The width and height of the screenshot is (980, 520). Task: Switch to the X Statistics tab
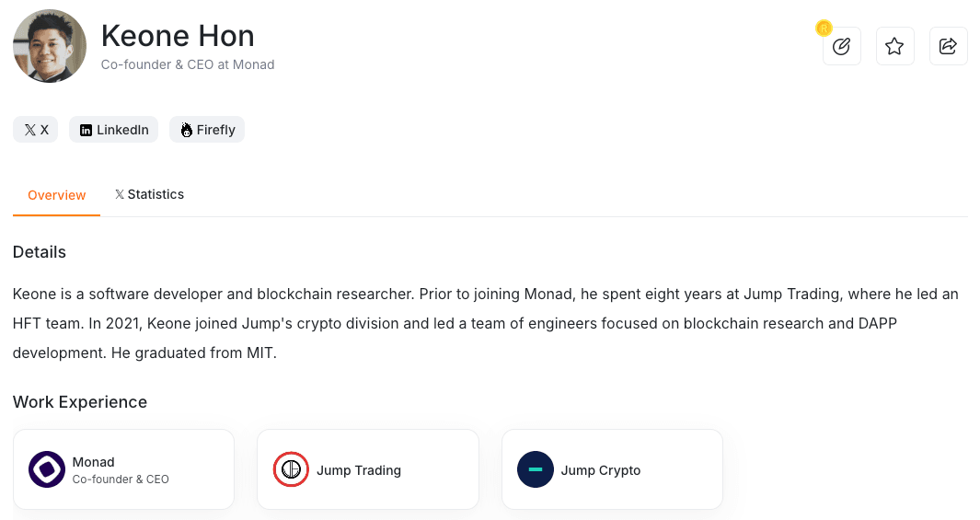pos(149,194)
